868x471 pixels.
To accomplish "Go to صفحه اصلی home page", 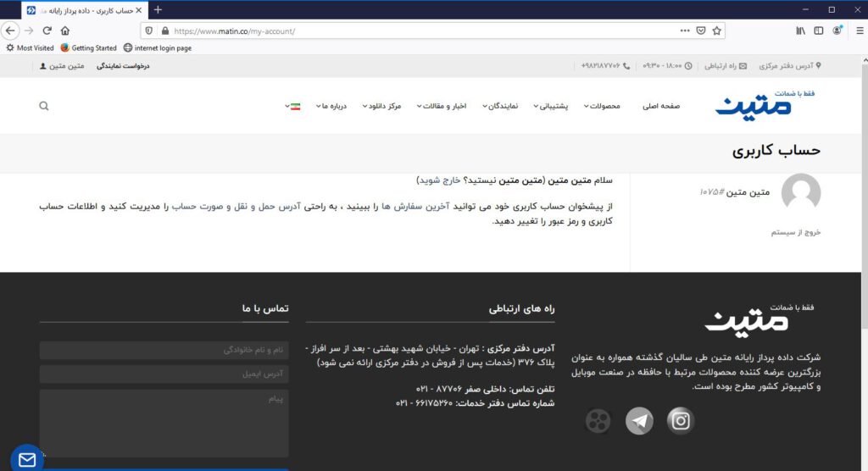I will tap(661, 106).
